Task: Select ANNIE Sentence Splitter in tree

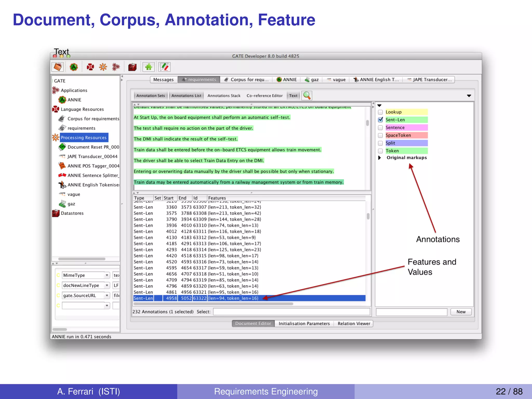Action: point(93,175)
